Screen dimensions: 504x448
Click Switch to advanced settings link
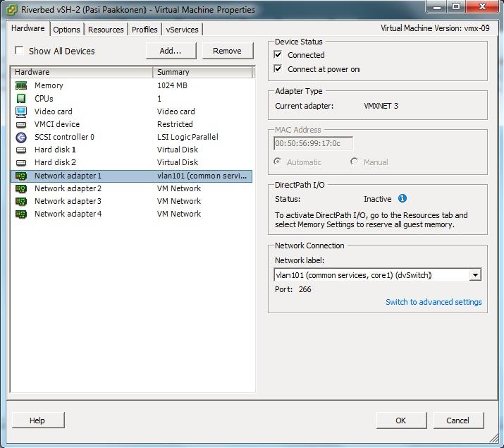[434, 302]
